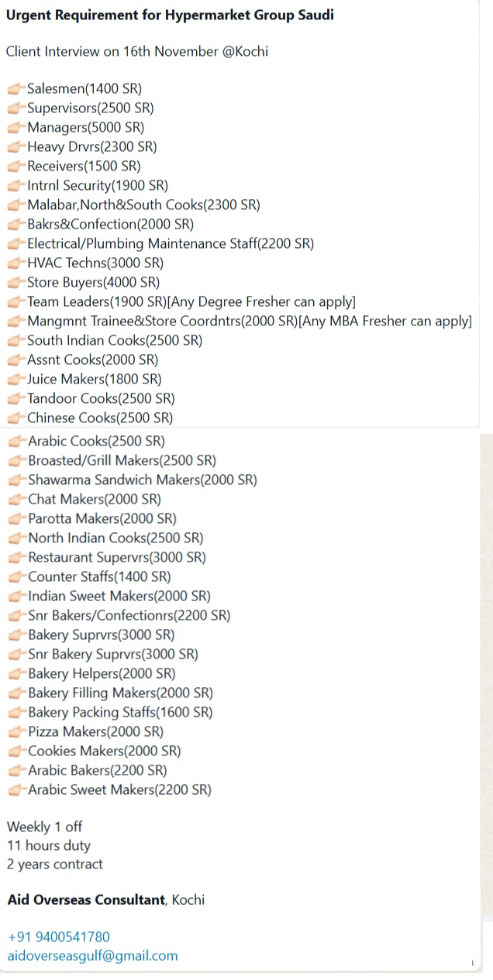Click the hand emoji before HVAC Techns
The image size is (493, 980).
pyautogui.click(x=16, y=263)
